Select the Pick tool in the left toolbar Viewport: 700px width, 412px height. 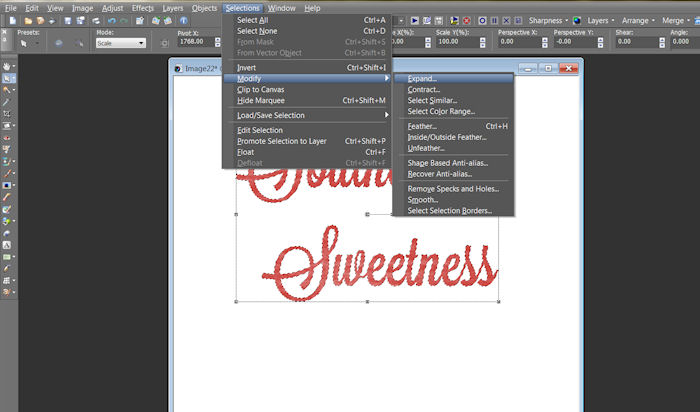point(8,78)
